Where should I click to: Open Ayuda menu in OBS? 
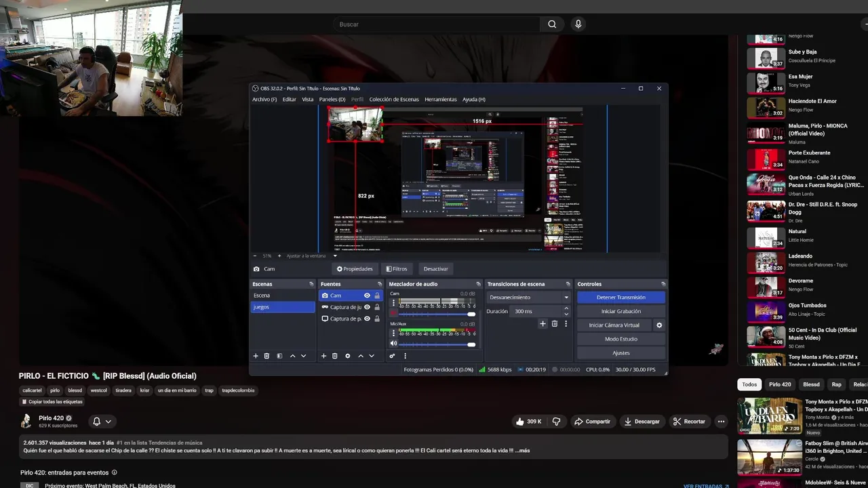click(474, 100)
